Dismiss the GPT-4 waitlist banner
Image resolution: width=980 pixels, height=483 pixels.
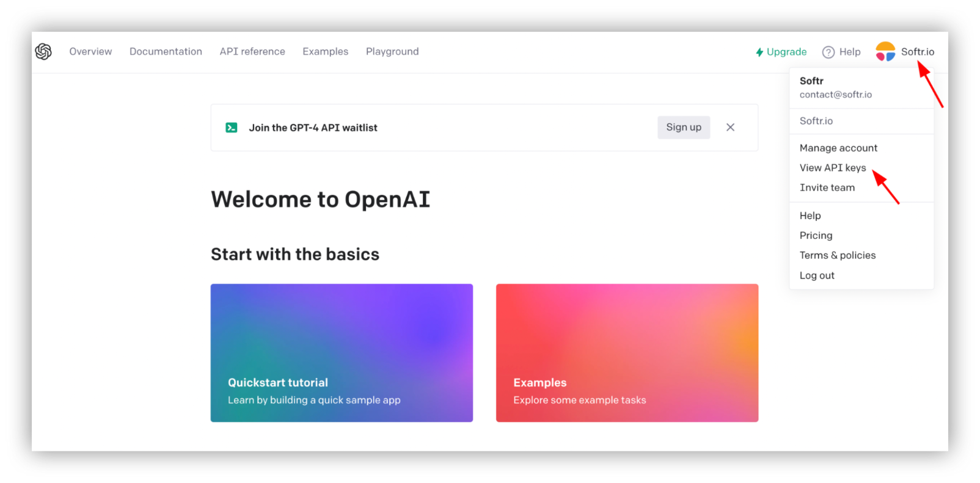tap(730, 128)
